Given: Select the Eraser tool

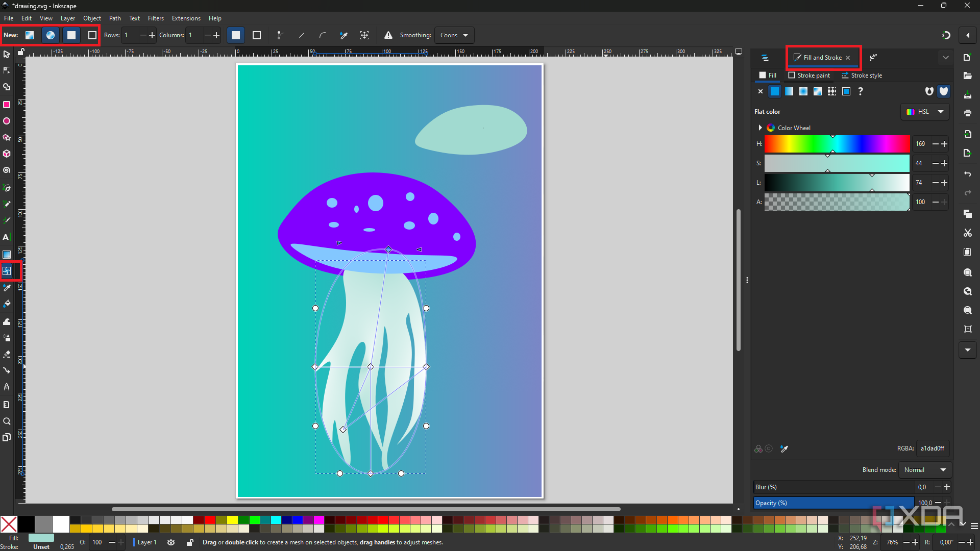Looking at the screenshot, I should (x=7, y=354).
